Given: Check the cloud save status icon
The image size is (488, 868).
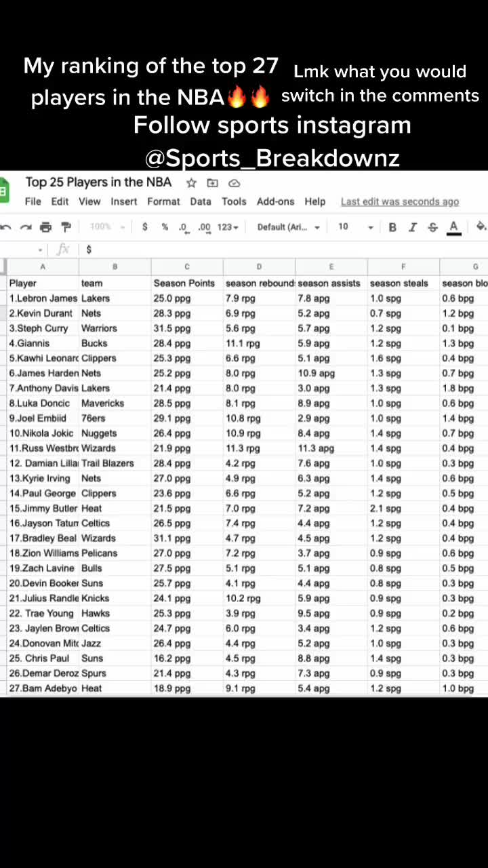Looking at the screenshot, I should click(x=234, y=182).
